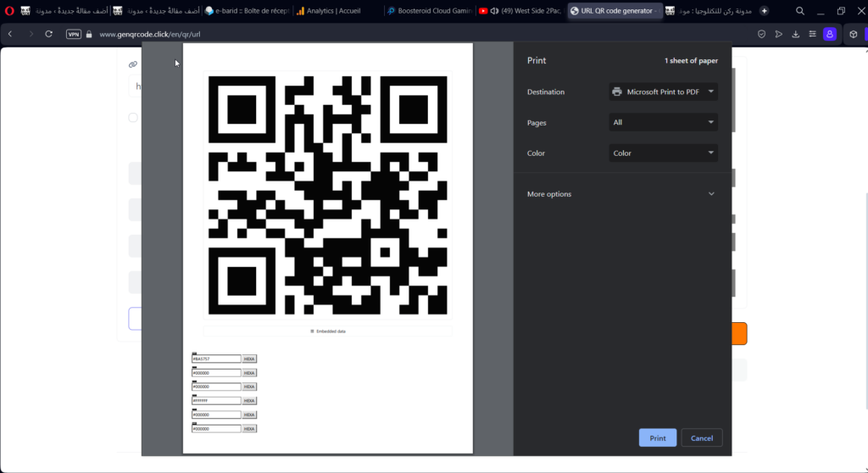Open the extensions cube icon
Screen dimensions: 868x473
[x=853, y=35]
